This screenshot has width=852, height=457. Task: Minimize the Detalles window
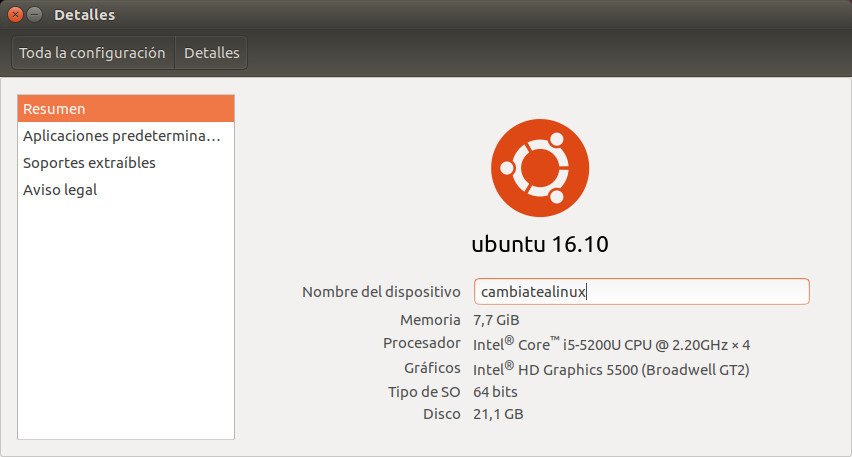(34, 15)
